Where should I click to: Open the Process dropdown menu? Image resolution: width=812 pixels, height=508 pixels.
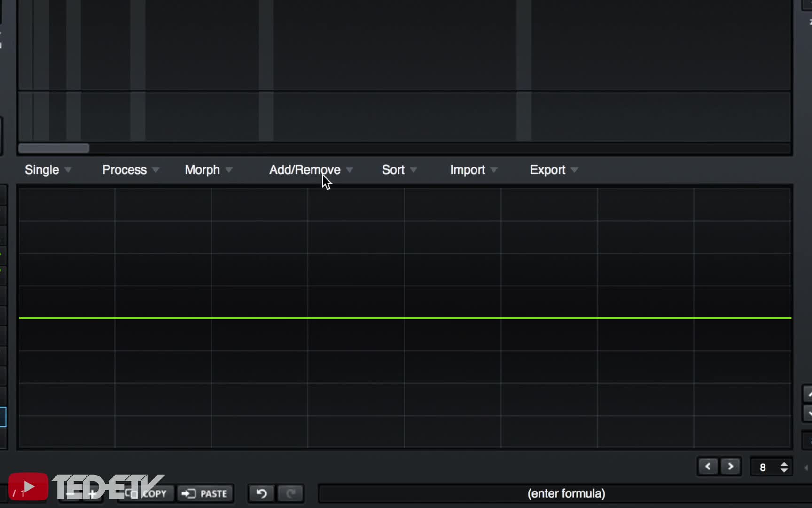tap(130, 170)
